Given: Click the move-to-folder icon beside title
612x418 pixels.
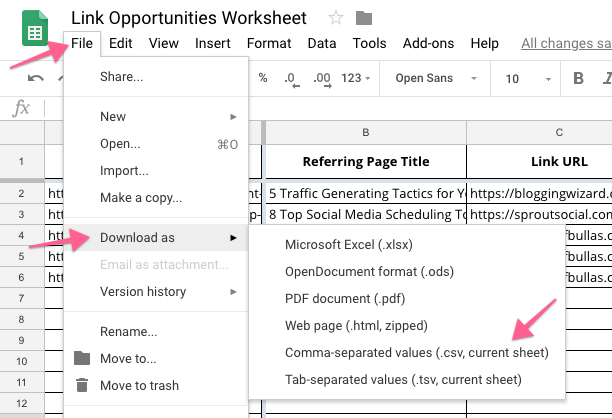Looking at the screenshot, I should point(364,18).
